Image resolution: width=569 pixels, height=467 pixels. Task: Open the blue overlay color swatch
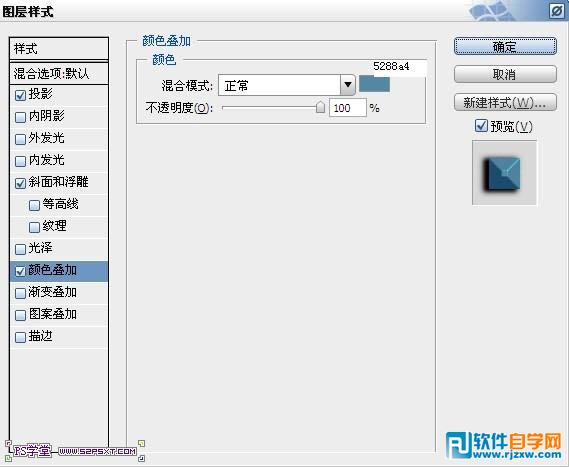[x=374, y=84]
